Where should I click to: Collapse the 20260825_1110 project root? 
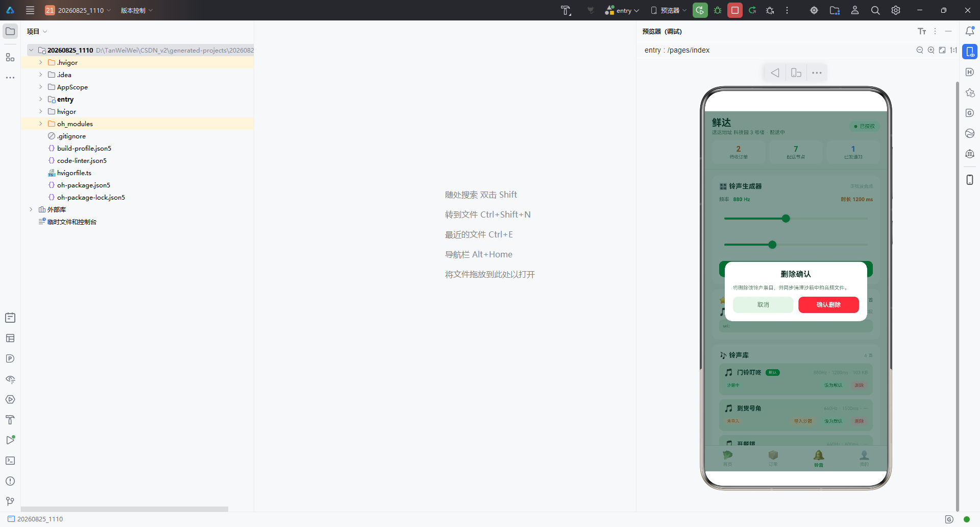31,50
